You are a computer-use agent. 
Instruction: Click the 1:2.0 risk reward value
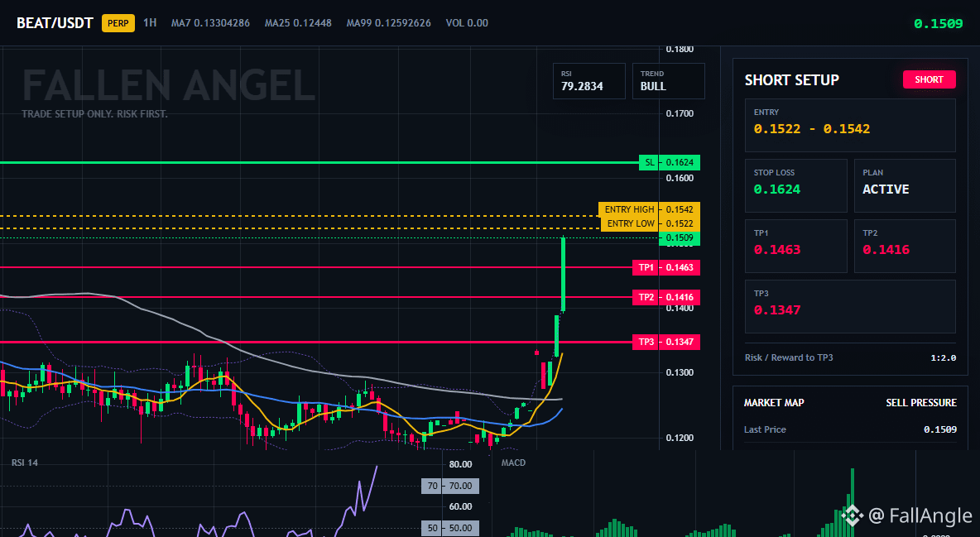[x=943, y=358]
